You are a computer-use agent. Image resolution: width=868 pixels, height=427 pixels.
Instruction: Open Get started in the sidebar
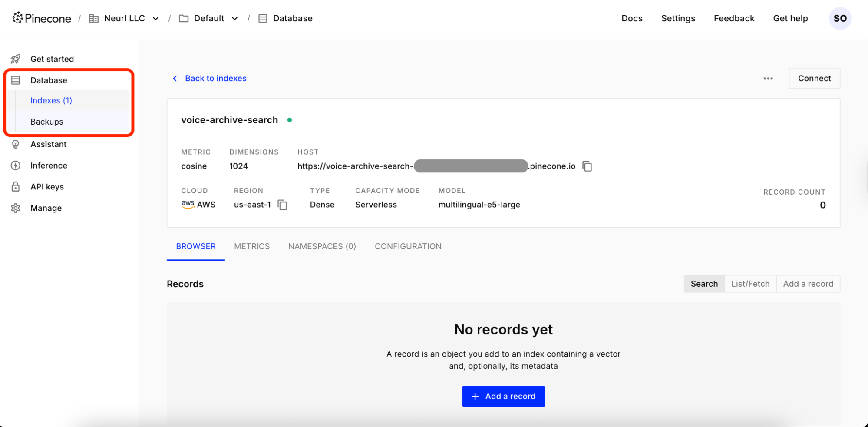tap(52, 59)
